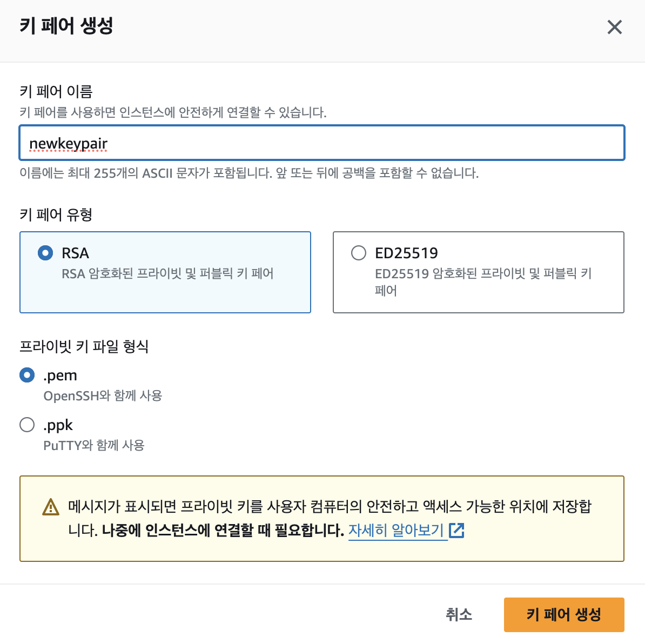Click the .ppk option label text
645x644 pixels.
click(58, 425)
